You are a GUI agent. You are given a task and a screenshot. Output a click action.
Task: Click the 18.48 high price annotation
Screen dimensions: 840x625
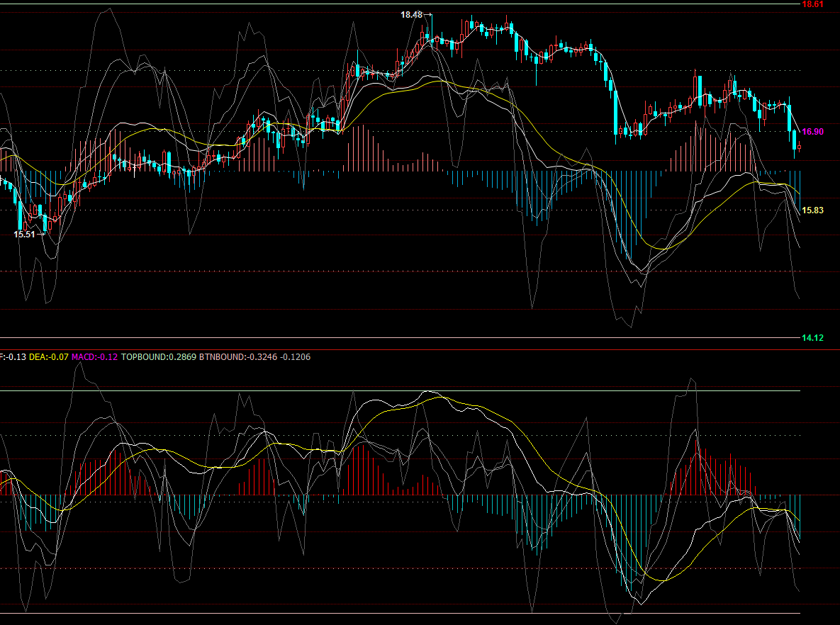(411, 15)
